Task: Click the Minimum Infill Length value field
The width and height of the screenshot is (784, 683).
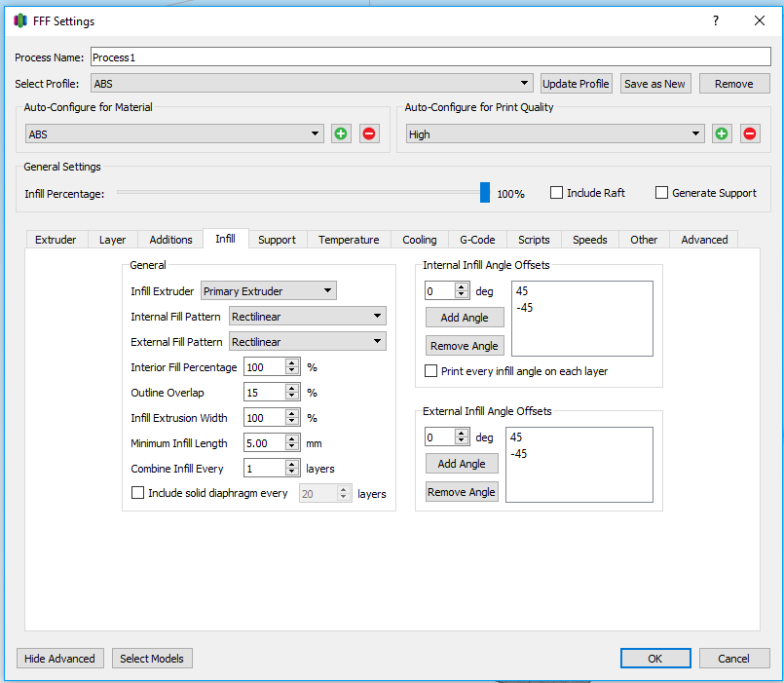Action: [x=265, y=443]
